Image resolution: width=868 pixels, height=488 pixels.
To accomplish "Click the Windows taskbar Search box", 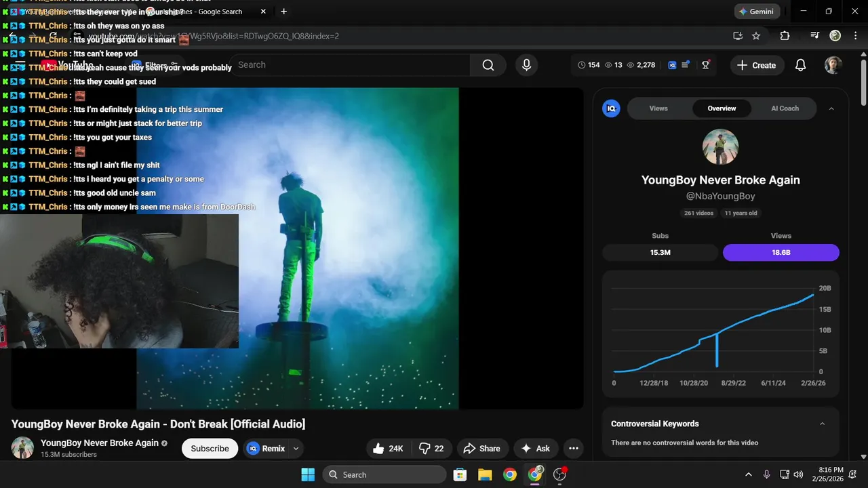I will [x=384, y=474].
